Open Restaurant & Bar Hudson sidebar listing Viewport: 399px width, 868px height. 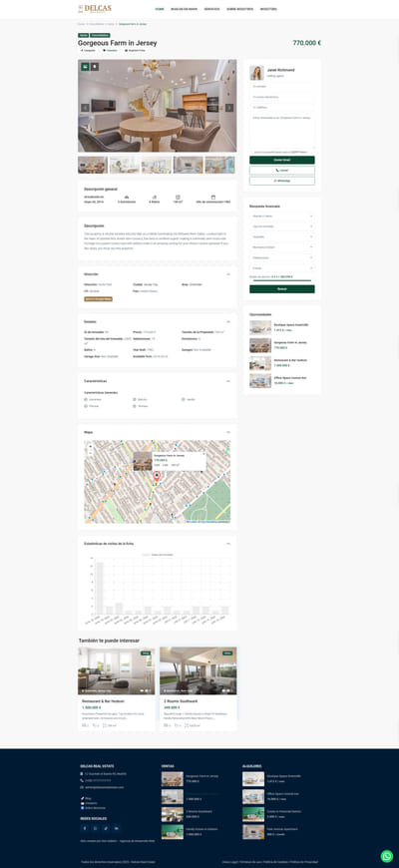[x=290, y=360]
